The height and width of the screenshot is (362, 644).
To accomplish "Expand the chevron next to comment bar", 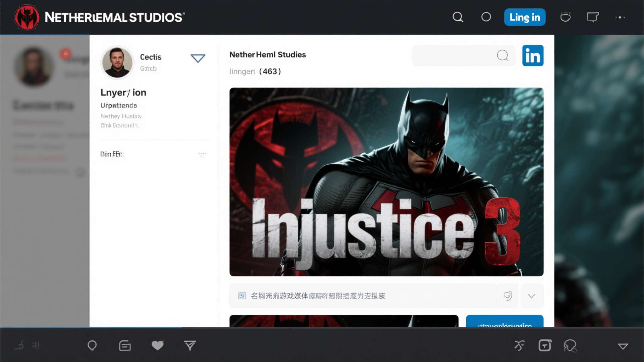I will coord(532,296).
